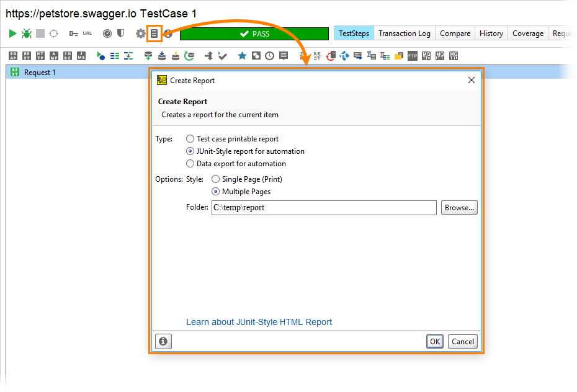Screen dimensions: 577x392
Task: Insert a Delay step using the clock icon
Action: 269,55
